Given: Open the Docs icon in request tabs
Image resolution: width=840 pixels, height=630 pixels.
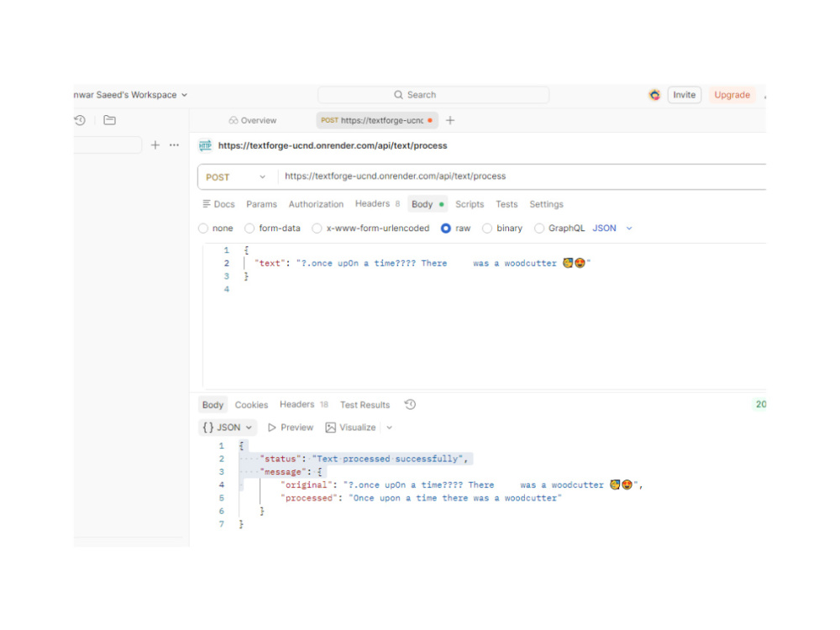Looking at the screenshot, I should point(207,204).
